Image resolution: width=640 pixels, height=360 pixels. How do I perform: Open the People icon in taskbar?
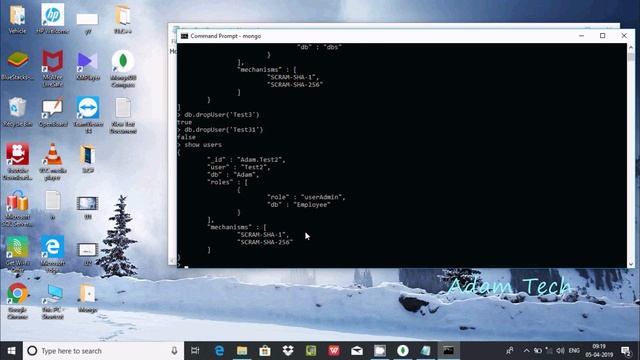[510, 351]
